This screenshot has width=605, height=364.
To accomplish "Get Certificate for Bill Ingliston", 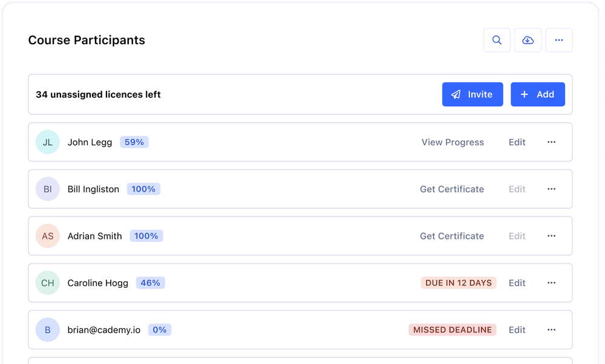I will [451, 189].
